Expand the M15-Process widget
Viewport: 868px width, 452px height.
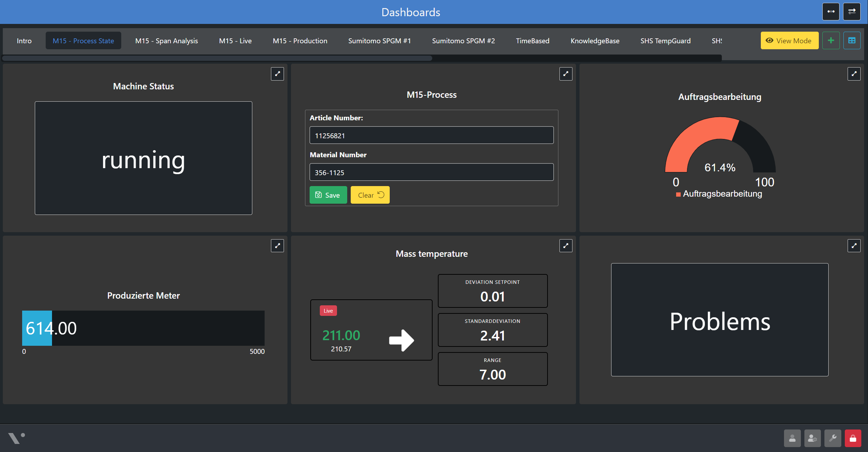coord(565,74)
